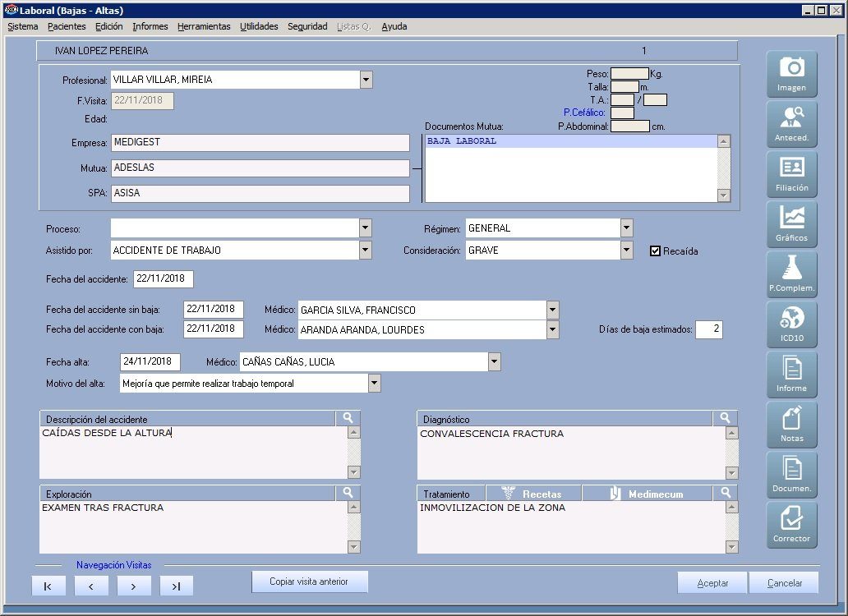The image size is (848, 616).
Task: Go to last visit
Action: click(177, 586)
